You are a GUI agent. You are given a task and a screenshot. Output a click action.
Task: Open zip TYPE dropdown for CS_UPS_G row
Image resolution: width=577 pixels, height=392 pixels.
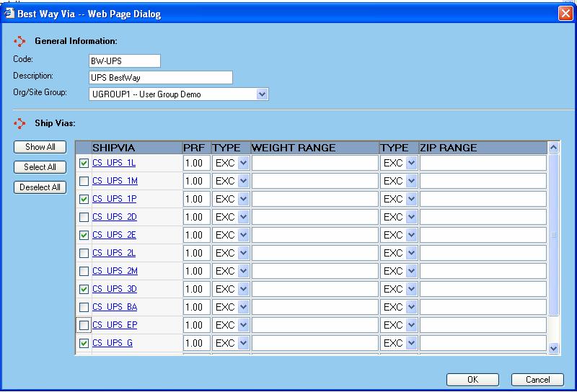pyautogui.click(x=411, y=343)
